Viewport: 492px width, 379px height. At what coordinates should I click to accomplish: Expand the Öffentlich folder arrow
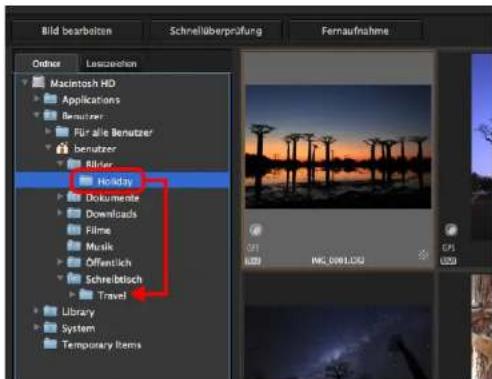(x=60, y=262)
